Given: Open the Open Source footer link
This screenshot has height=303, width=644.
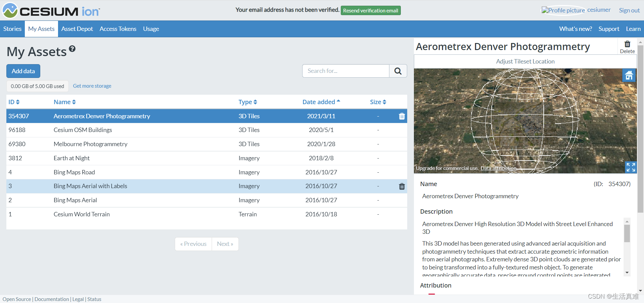Looking at the screenshot, I should (x=17, y=299).
